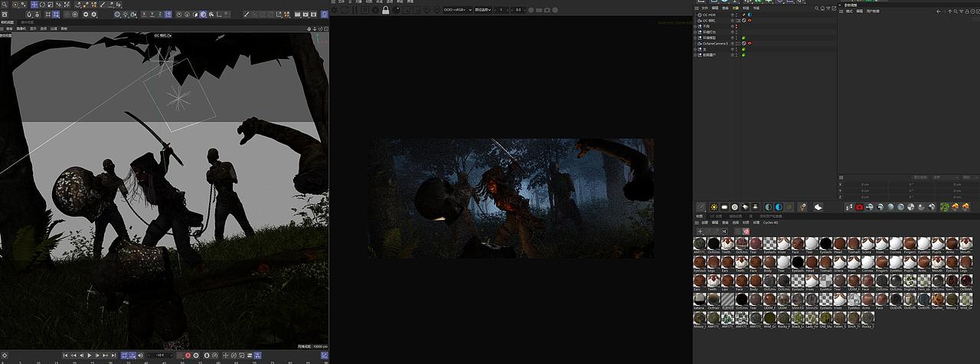
Task: Expand the object row directly above OctaneCamera.5
Action: click(x=695, y=38)
